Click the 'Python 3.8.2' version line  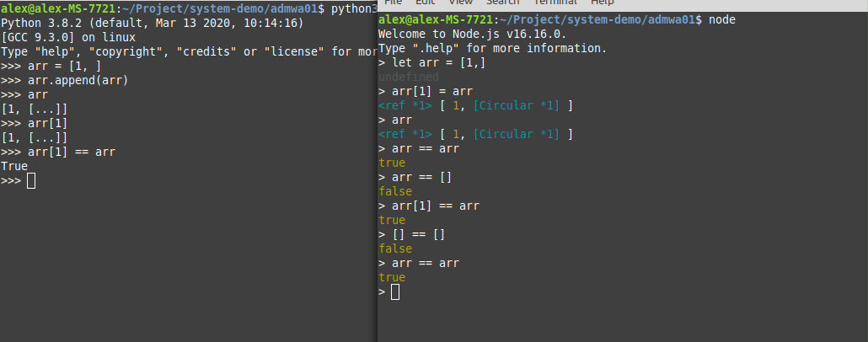153,24
